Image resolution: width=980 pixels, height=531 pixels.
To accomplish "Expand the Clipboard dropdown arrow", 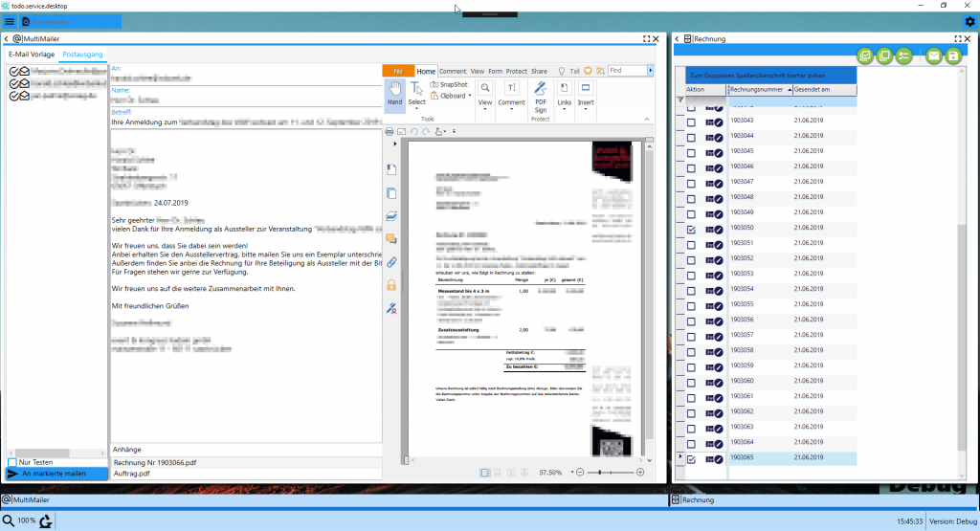I will [470, 96].
